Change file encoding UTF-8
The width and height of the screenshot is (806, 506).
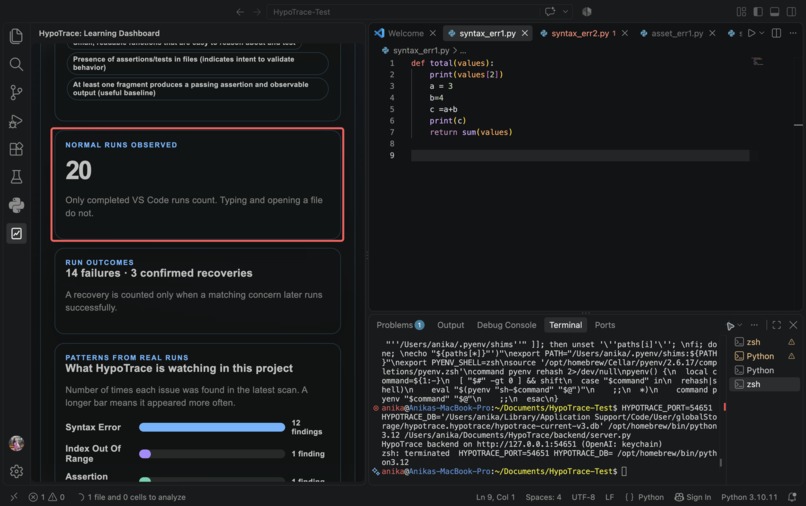[x=583, y=497]
